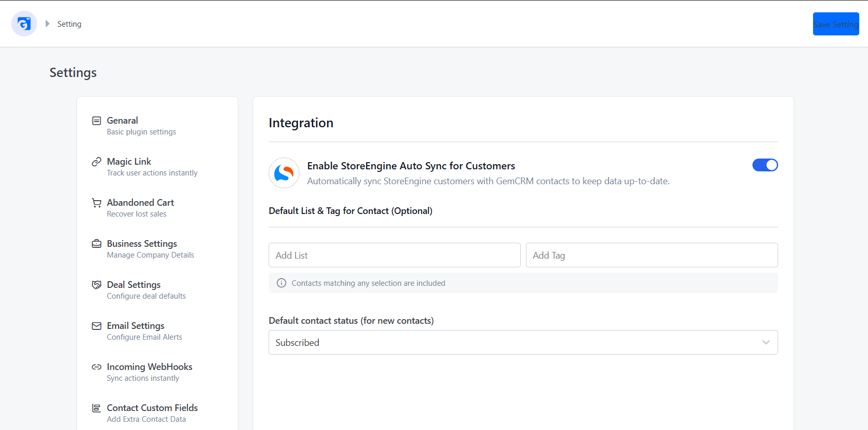Click the Incoming WebHooks link icon
This screenshot has height=430, width=868.
97,367
